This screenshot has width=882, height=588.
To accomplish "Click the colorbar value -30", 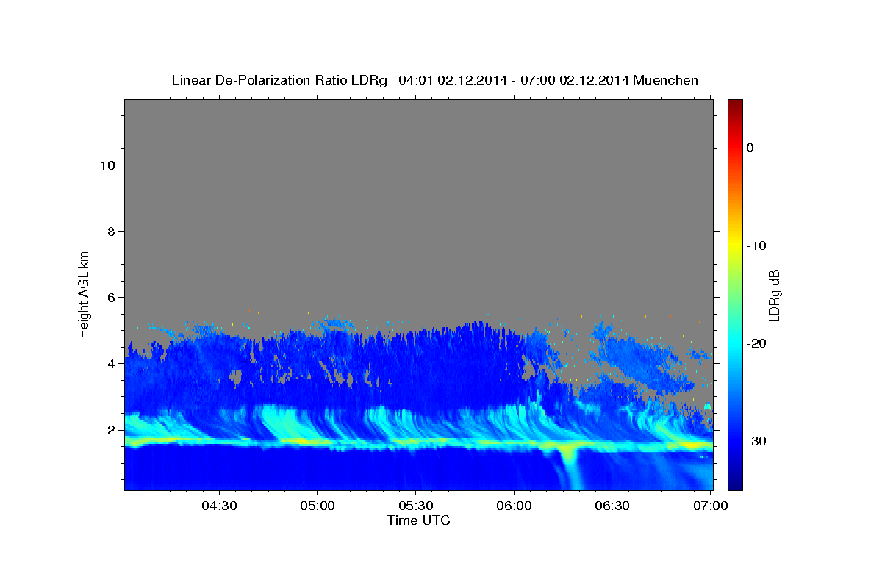I will tap(757, 441).
